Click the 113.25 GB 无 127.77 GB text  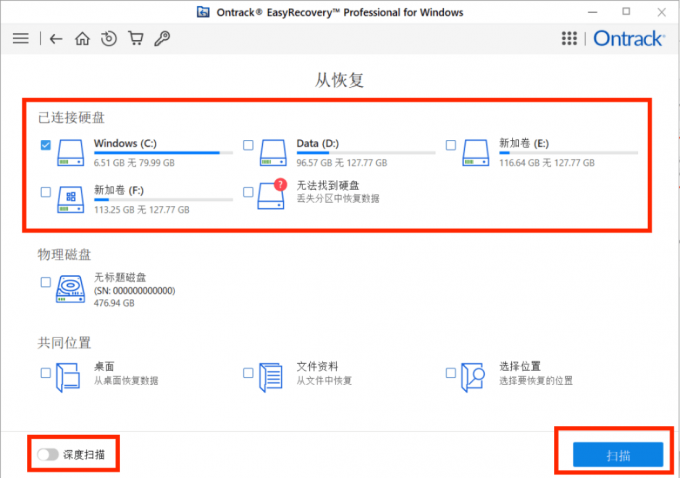142,210
